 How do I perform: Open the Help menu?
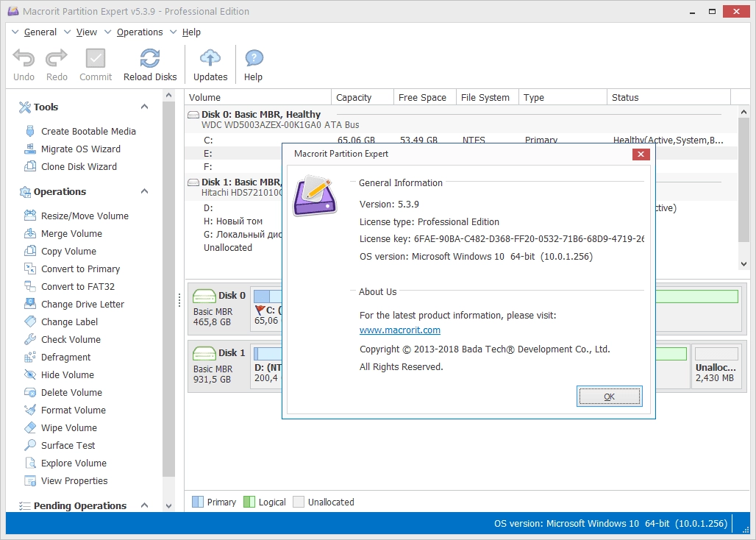(191, 32)
